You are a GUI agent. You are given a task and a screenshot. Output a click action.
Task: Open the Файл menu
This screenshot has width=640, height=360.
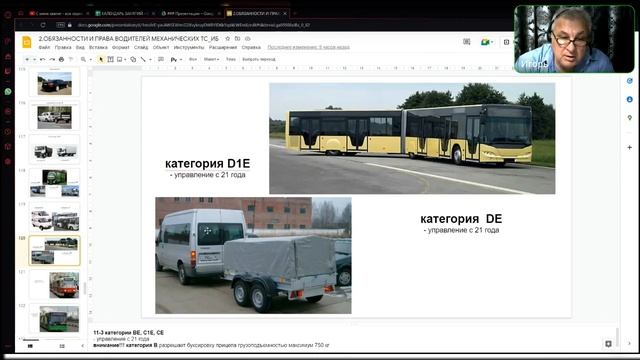(x=44, y=47)
